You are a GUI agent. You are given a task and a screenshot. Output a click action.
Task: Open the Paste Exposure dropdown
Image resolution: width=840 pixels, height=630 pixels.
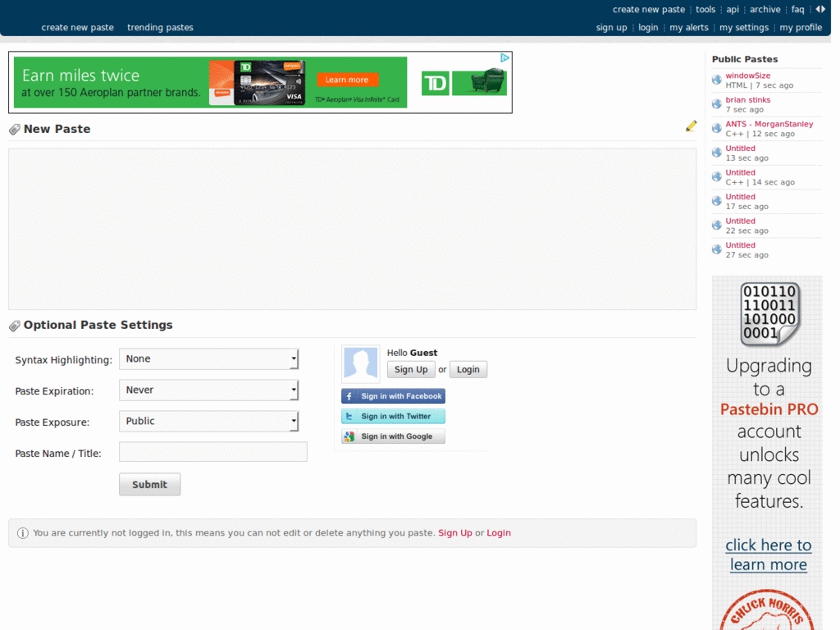click(x=209, y=421)
